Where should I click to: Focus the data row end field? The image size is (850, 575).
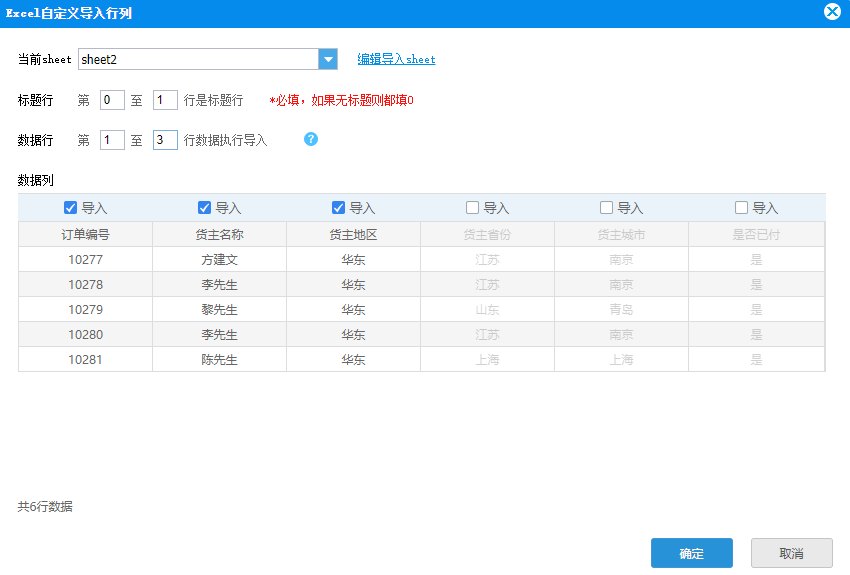tap(165, 140)
